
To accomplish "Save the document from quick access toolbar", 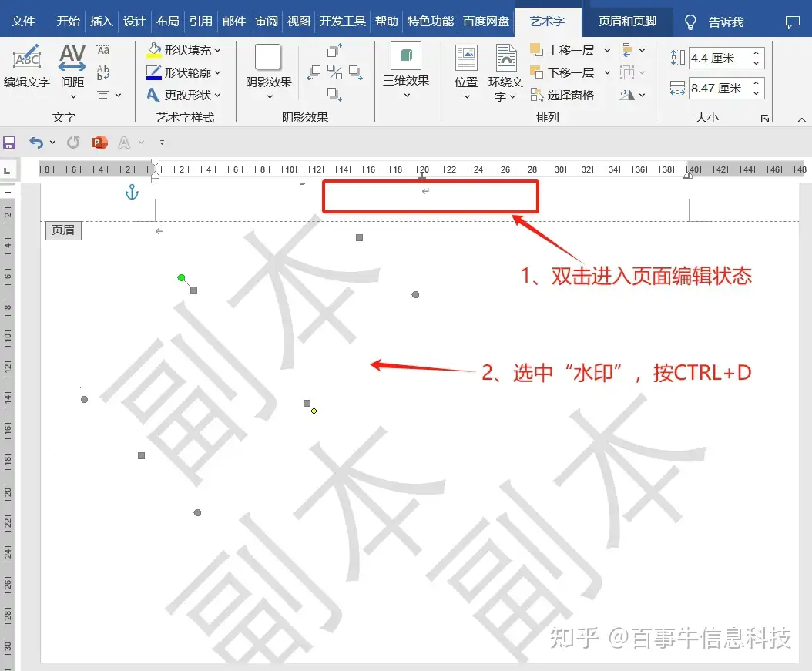I will [9, 143].
